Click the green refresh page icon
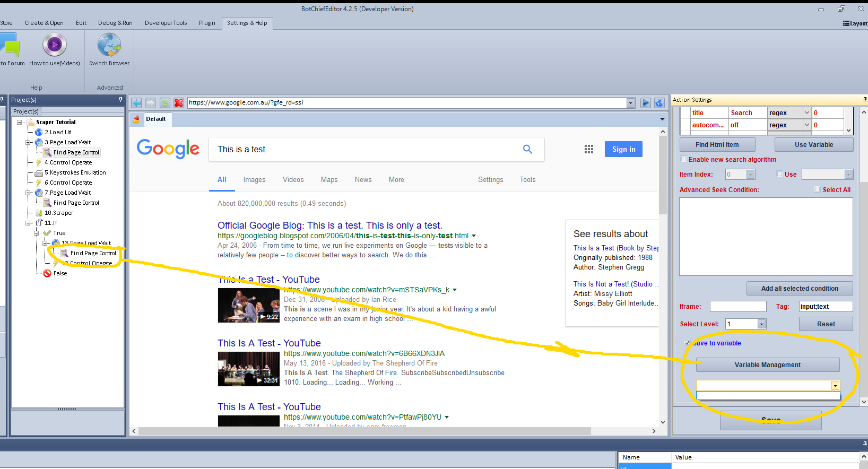The width and height of the screenshot is (868, 469). tap(165, 103)
